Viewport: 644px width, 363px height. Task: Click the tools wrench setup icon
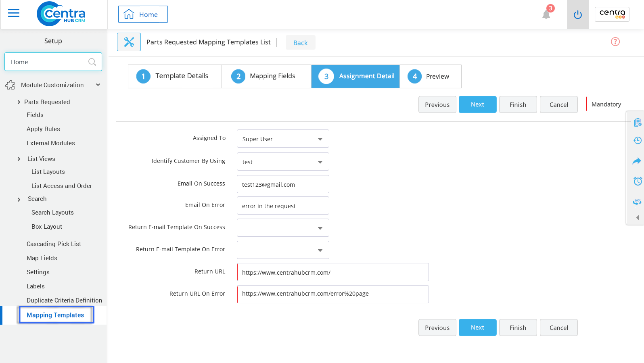(x=129, y=42)
